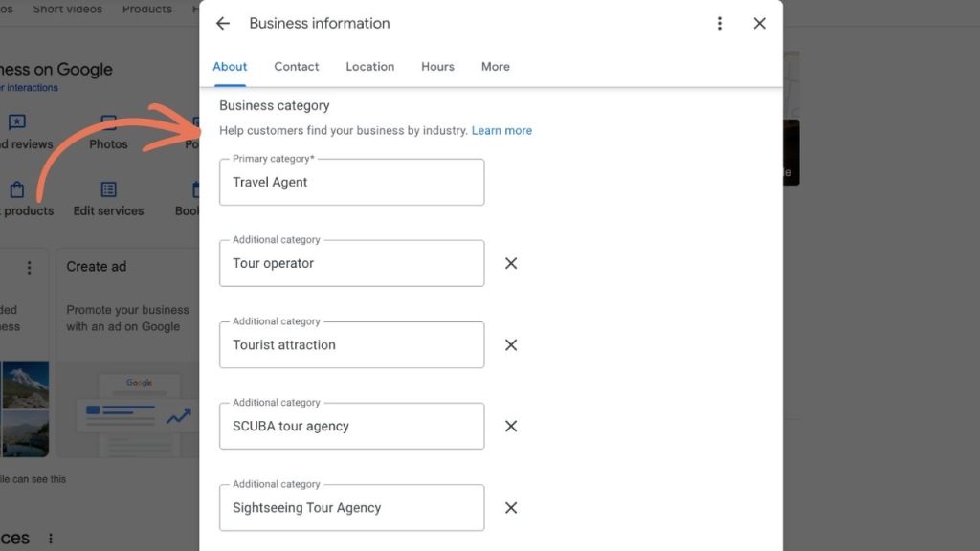Remove the Tourist attraction category
Image resolution: width=980 pixels, height=551 pixels.
pyautogui.click(x=510, y=344)
